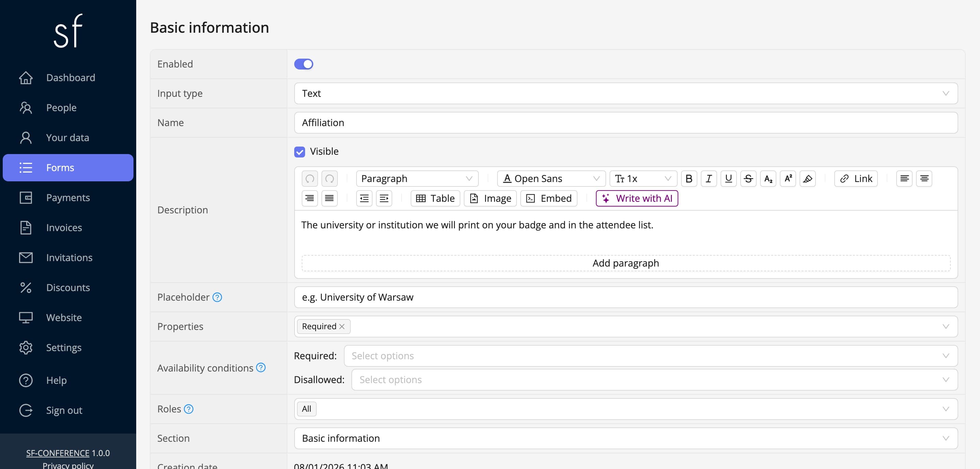980x469 pixels.
Task: Open Your data page
Action: [68, 138]
